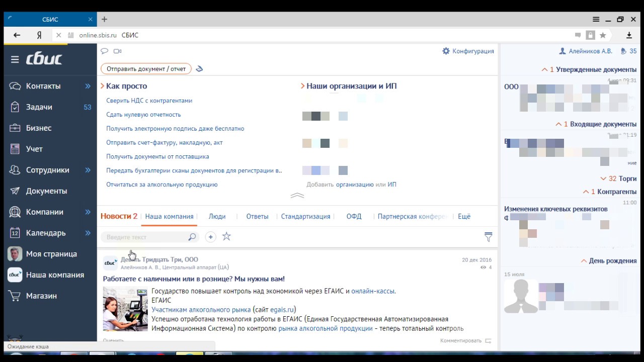Click the browser back arrow
The width and height of the screenshot is (644, 362).
click(17, 35)
